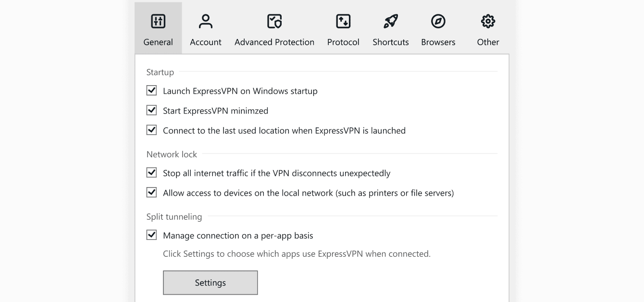Click the Protocol arrows icon

click(343, 21)
